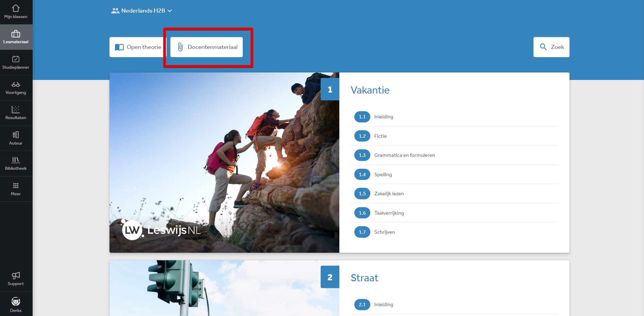Open section 1.6 Taalverrijking

[454, 213]
